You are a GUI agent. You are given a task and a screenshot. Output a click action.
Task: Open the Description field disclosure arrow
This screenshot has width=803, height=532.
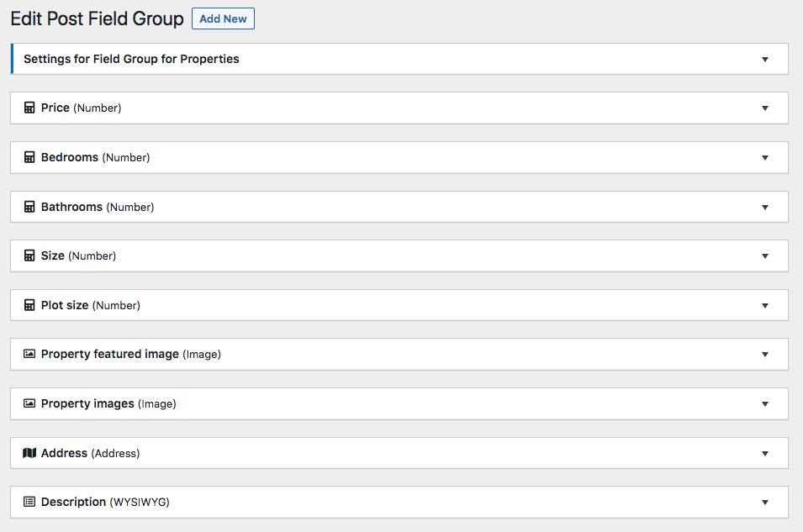pos(764,502)
